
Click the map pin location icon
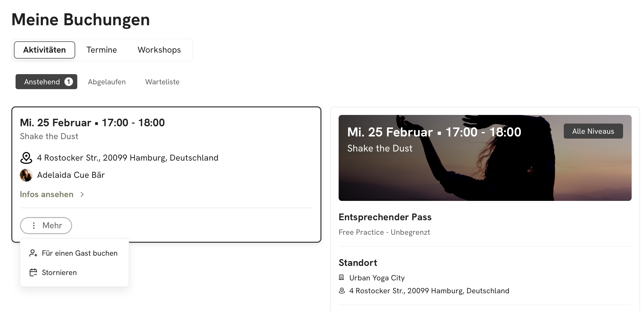[26, 158]
